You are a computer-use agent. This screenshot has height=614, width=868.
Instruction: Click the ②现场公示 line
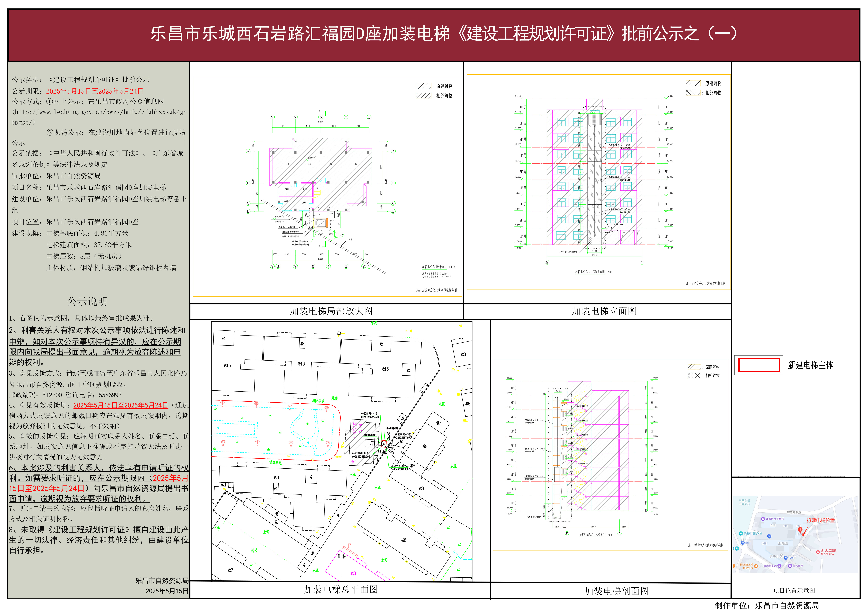click(98, 137)
